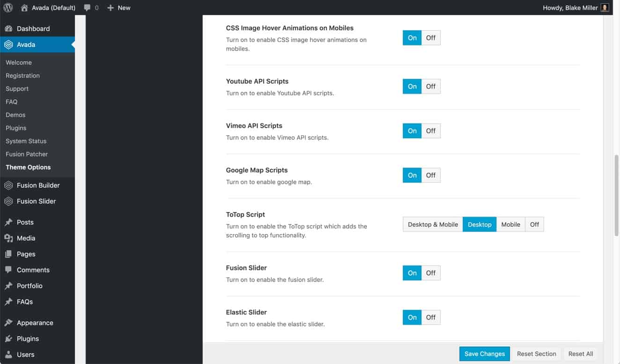Image resolution: width=620 pixels, height=364 pixels.
Task: Select Desktop & Mobile for ToTop Script
Action: (x=433, y=225)
